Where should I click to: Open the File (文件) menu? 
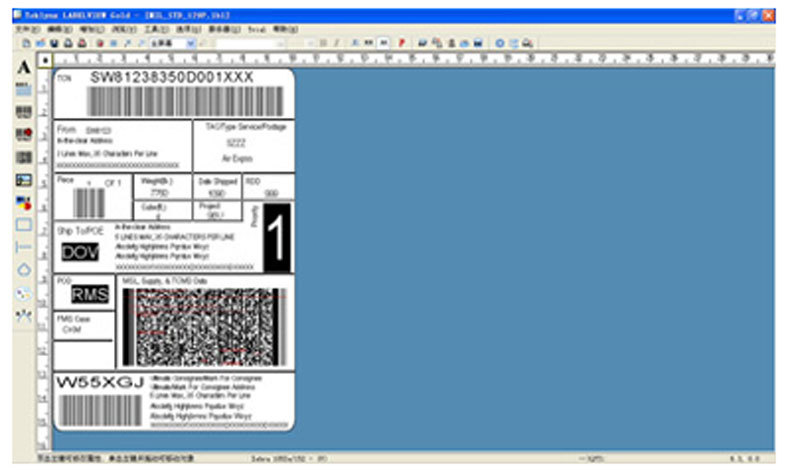[x=27, y=30]
